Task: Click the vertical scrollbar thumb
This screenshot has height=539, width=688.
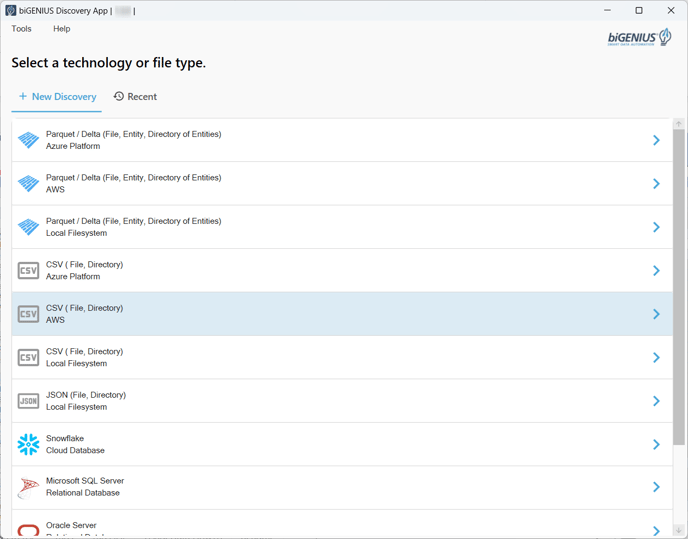Action: 679,287
